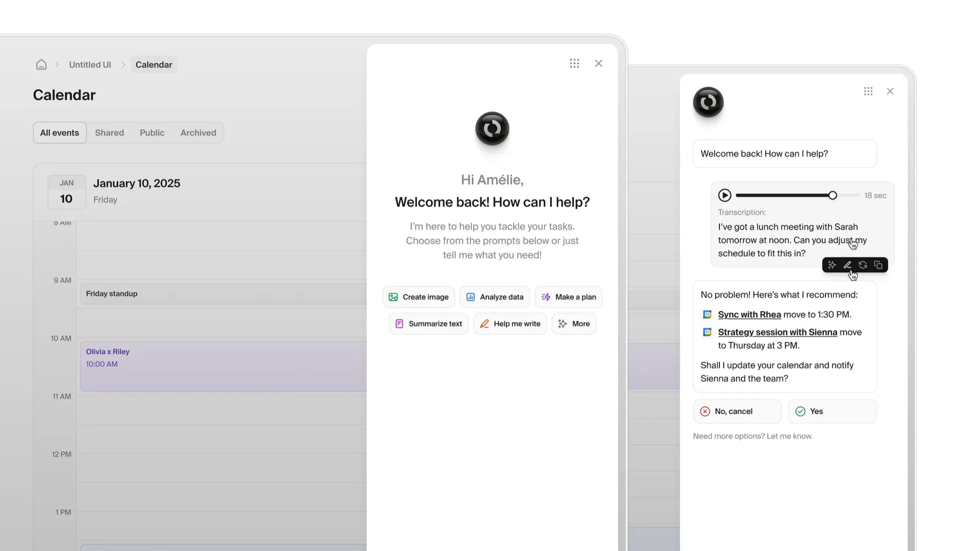980x551 pixels.
Task: Open the Archived events tab
Action: click(198, 133)
